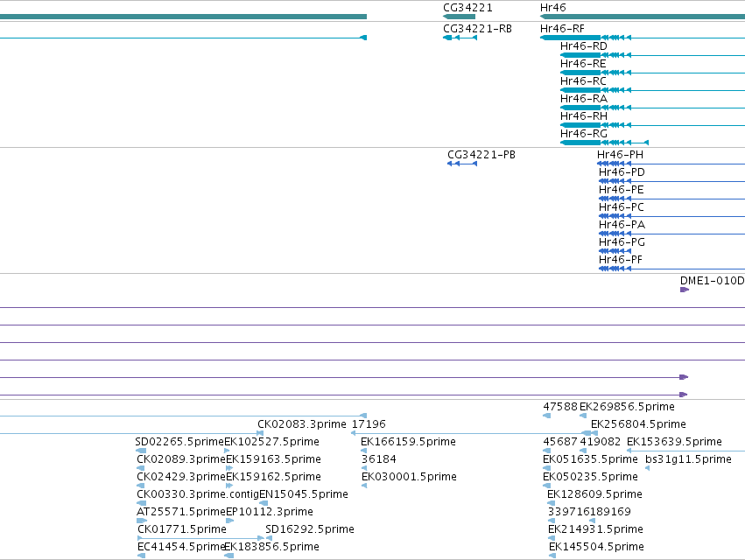Image resolution: width=745 pixels, height=560 pixels.
Task: Click the AT25571.5prime EST label
Action: tap(180, 512)
